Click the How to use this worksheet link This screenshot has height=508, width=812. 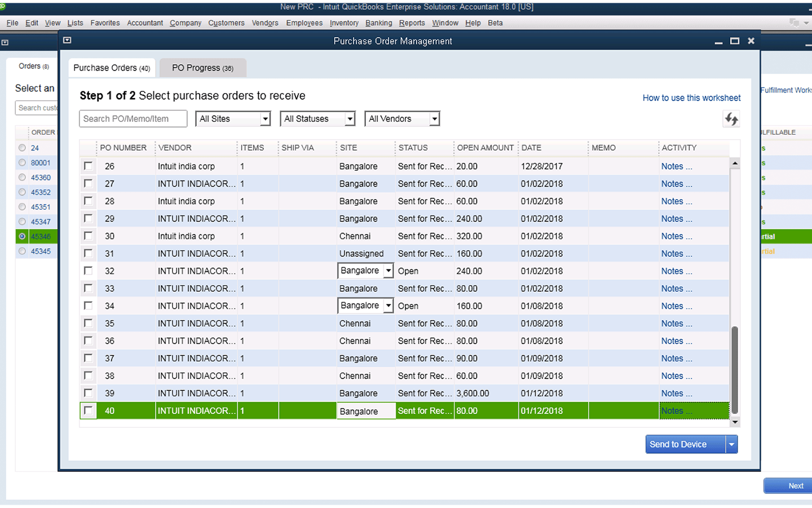[691, 98]
